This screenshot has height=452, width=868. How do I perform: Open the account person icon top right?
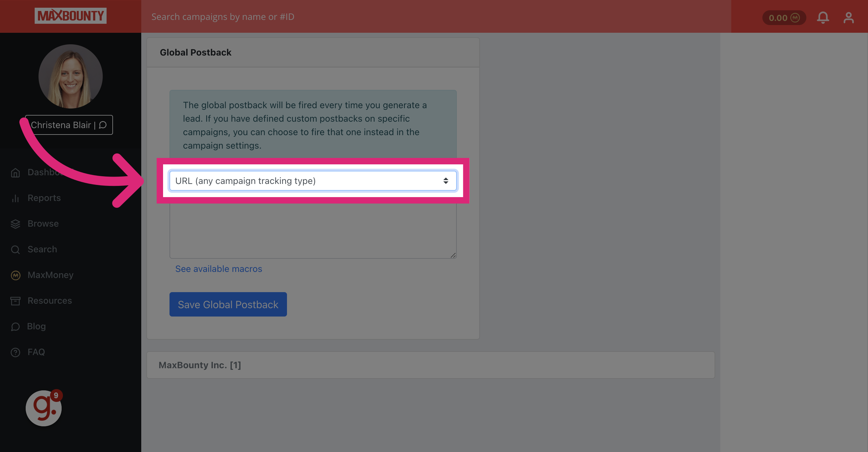(x=848, y=17)
